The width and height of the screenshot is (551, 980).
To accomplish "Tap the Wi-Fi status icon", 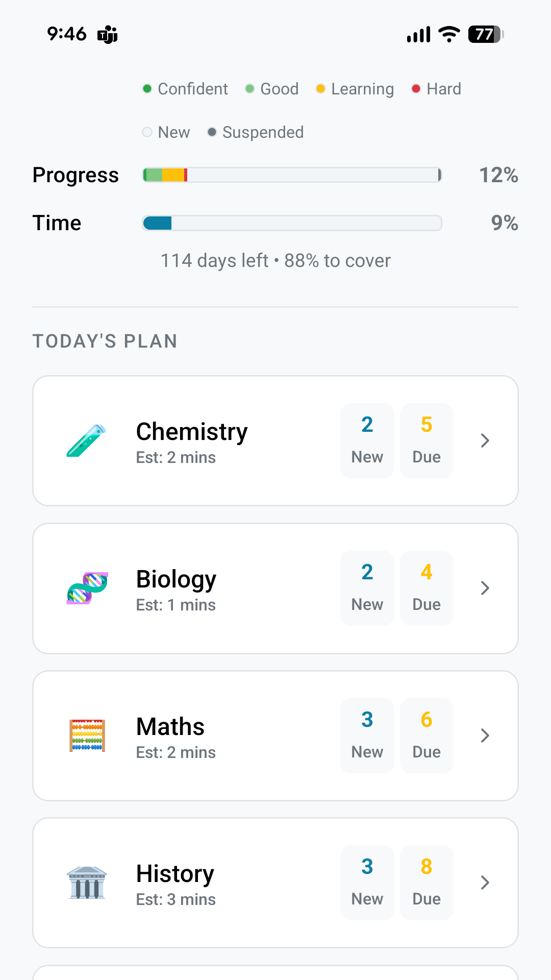I will click(449, 34).
